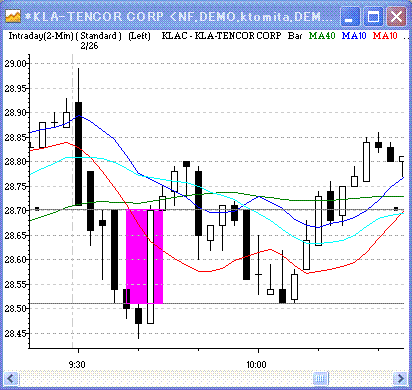The width and height of the screenshot is (412, 390).
Task: Click the 28.70 price axis label
Action: point(16,211)
